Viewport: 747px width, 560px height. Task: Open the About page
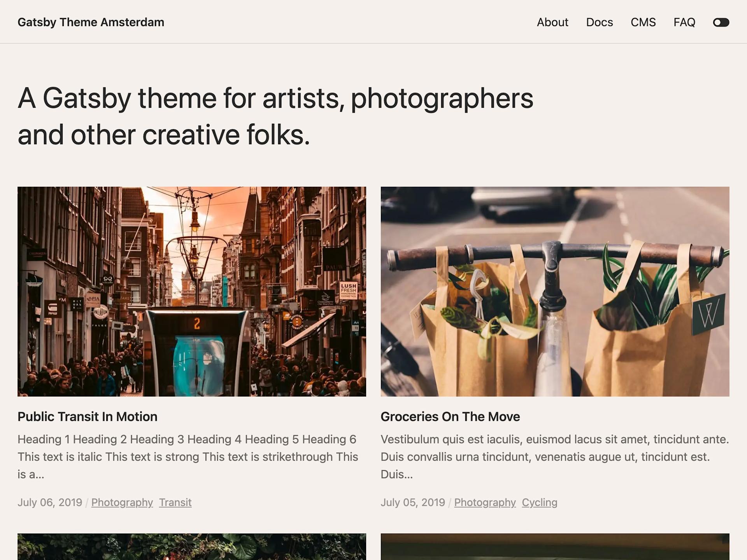[552, 23]
